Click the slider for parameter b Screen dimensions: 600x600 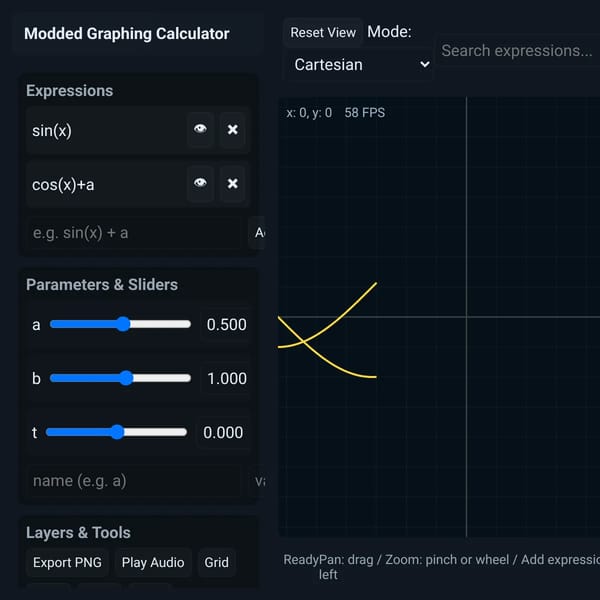120,378
